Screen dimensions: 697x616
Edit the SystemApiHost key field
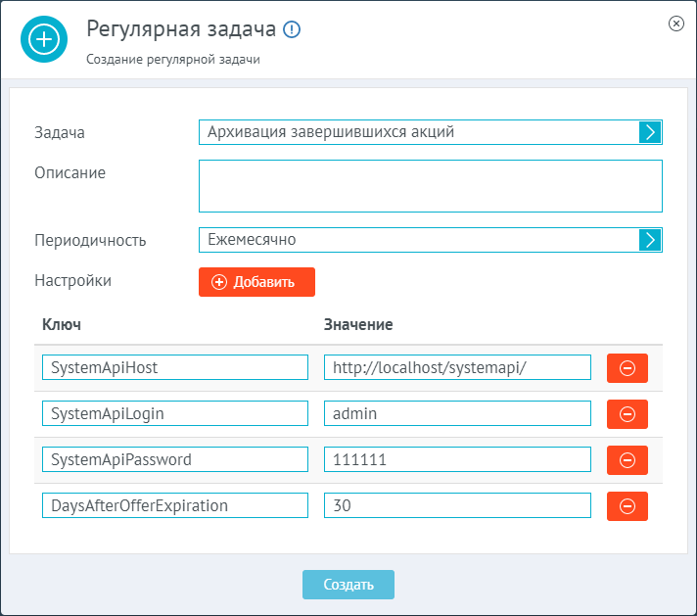(175, 367)
